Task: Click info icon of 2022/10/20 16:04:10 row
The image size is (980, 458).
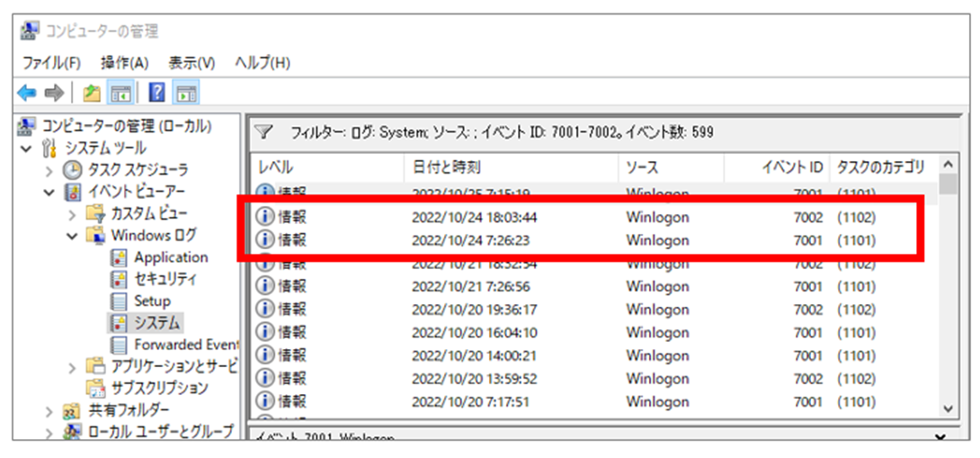Action: click(x=265, y=332)
